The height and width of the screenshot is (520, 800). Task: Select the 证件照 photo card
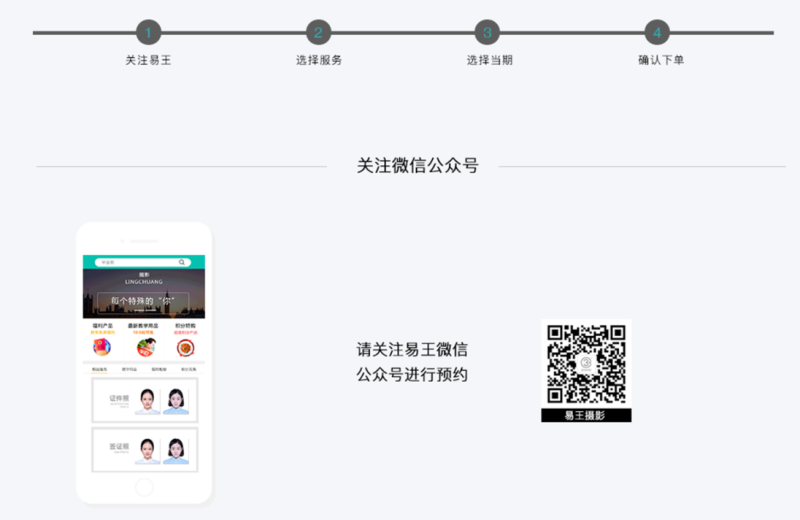pos(144,399)
